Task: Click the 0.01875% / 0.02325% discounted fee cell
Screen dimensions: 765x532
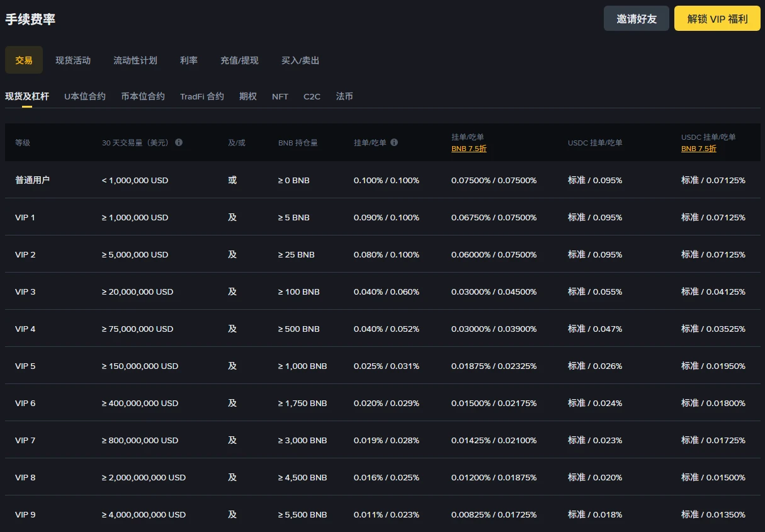Action: point(494,366)
